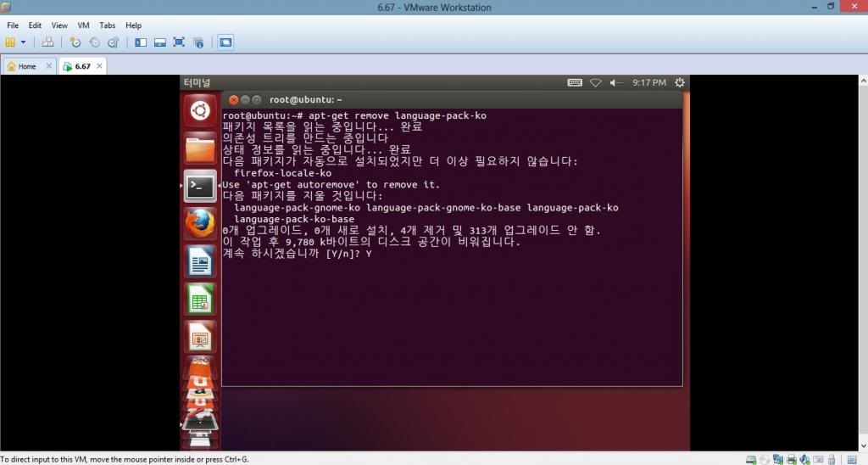Open LibreOffice Writer

200,261
